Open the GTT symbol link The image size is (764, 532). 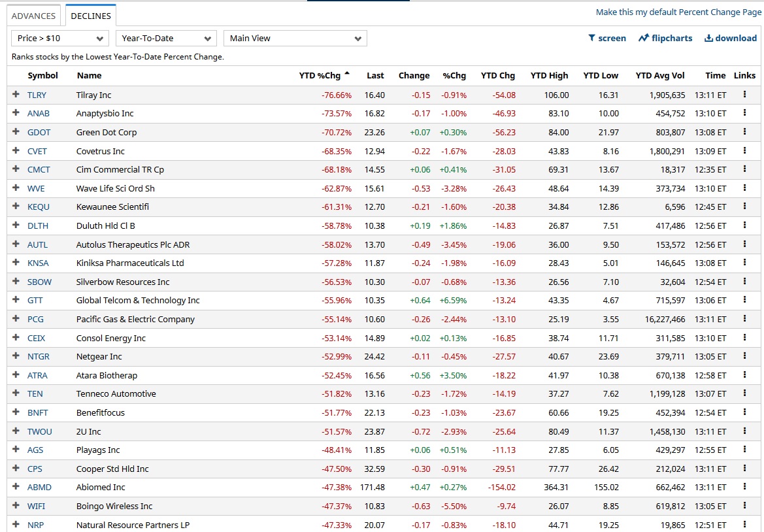point(35,301)
